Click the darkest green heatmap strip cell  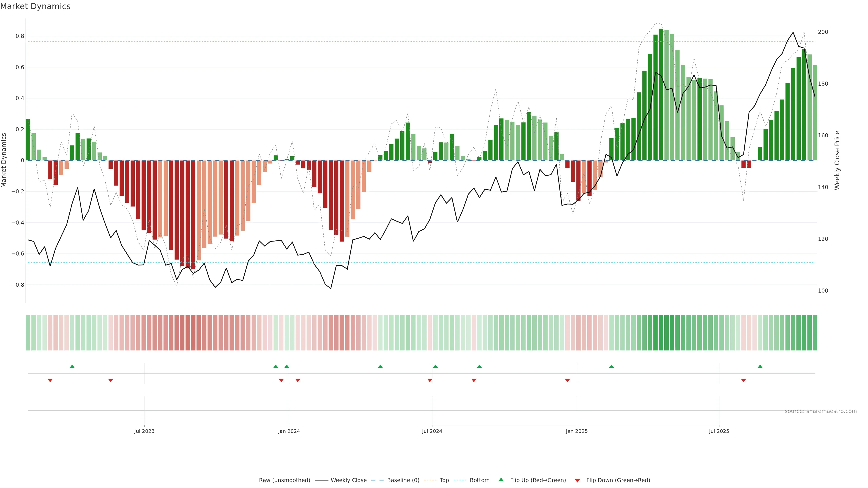coord(661,332)
